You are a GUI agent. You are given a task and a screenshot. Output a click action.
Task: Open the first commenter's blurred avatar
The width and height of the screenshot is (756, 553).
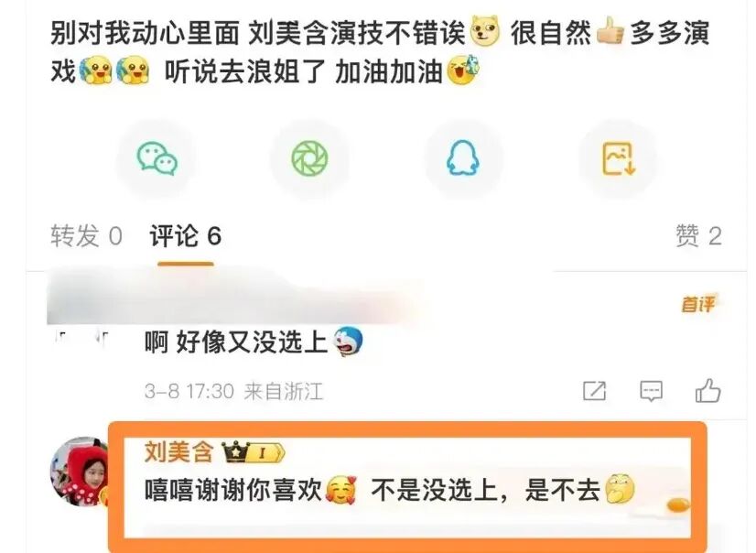(x=81, y=337)
